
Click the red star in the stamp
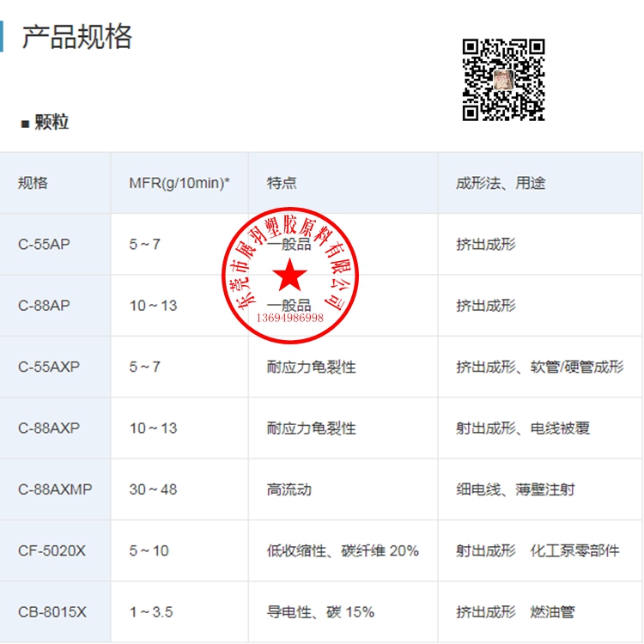[x=289, y=276]
